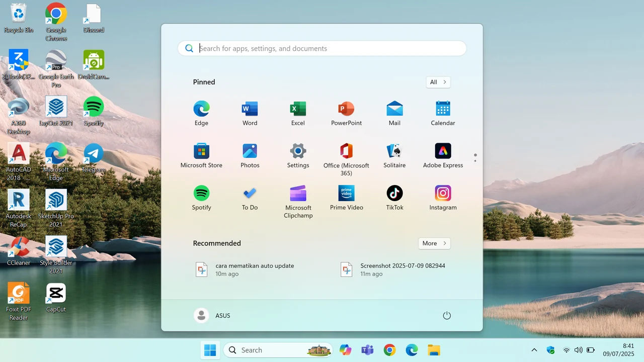644x362 pixels.
Task: Launch Instagram pinned app
Action: click(x=443, y=198)
